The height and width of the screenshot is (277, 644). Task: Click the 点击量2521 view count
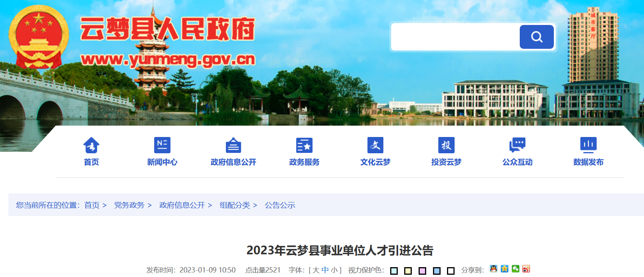coord(263,270)
